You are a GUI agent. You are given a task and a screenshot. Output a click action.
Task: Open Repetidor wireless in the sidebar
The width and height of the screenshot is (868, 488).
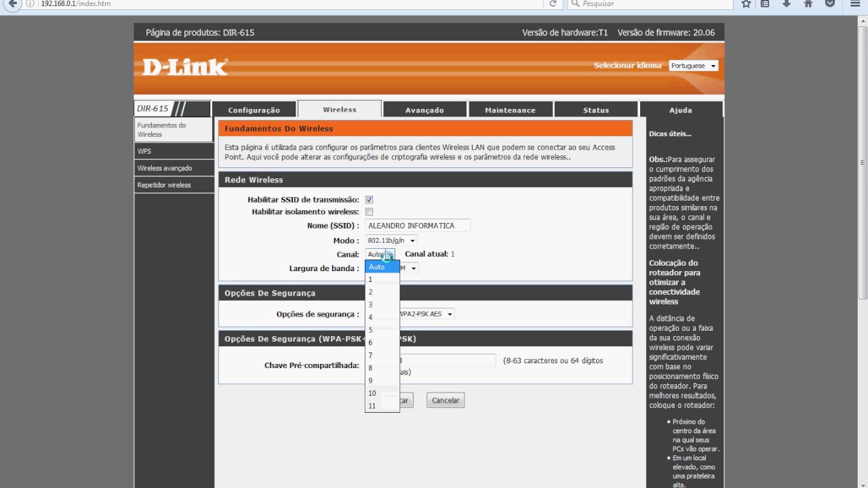(174, 185)
